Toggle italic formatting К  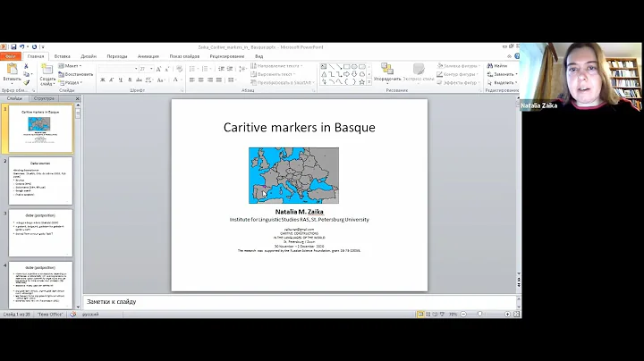click(111, 80)
